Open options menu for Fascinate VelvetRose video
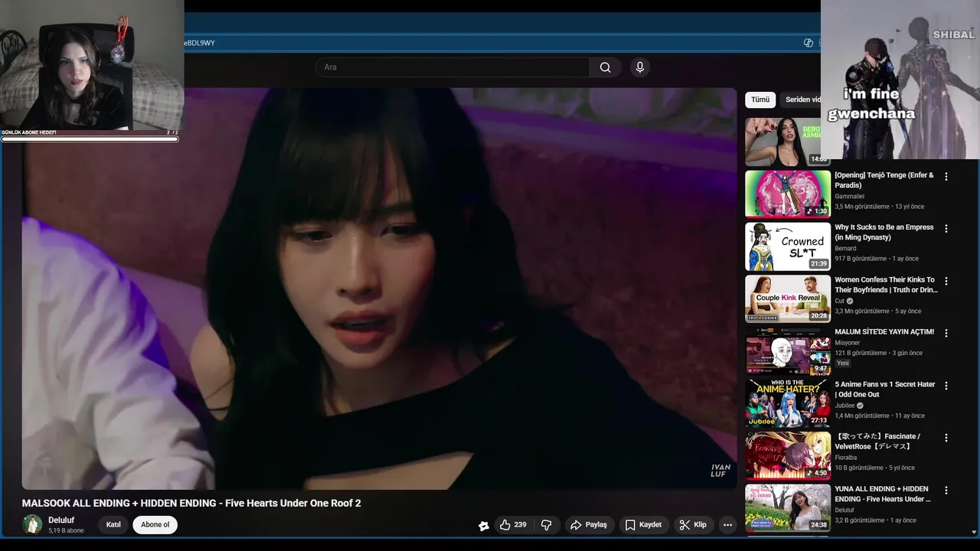The image size is (980, 551). click(946, 438)
